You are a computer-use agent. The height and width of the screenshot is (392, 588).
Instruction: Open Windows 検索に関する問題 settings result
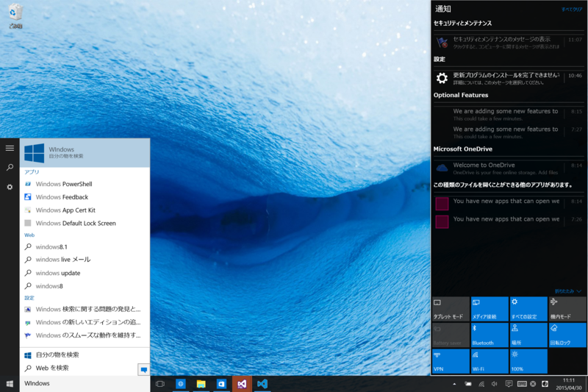click(x=85, y=309)
